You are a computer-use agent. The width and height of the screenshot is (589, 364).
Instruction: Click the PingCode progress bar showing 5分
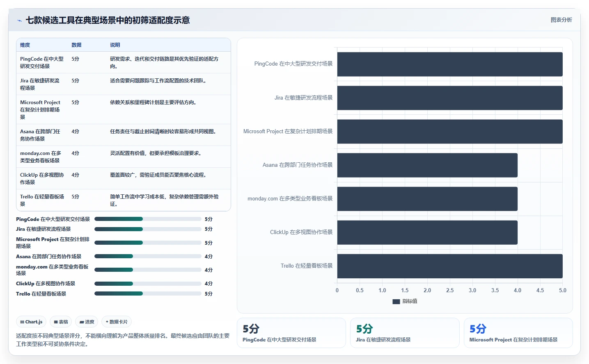[148, 219]
